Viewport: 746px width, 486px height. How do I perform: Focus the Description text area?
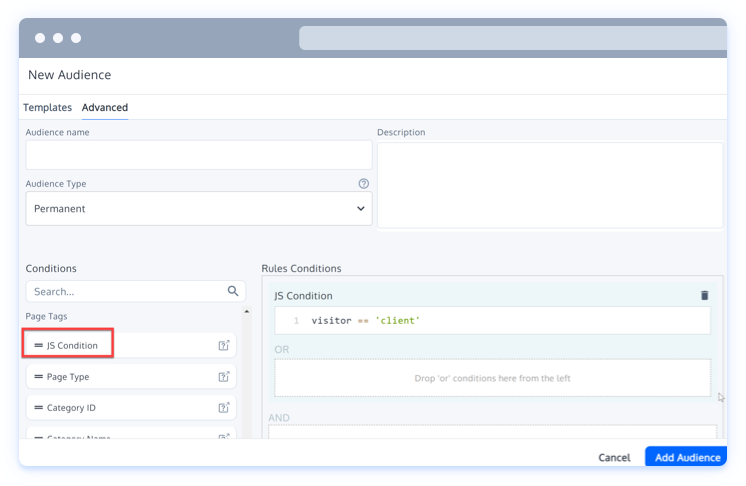[549, 185]
